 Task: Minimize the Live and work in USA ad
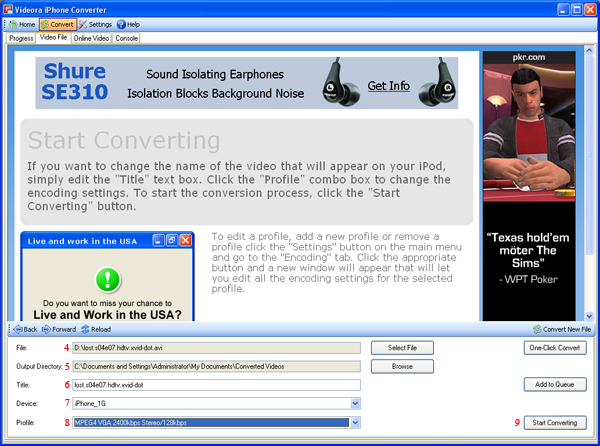[x=159, y=241]
